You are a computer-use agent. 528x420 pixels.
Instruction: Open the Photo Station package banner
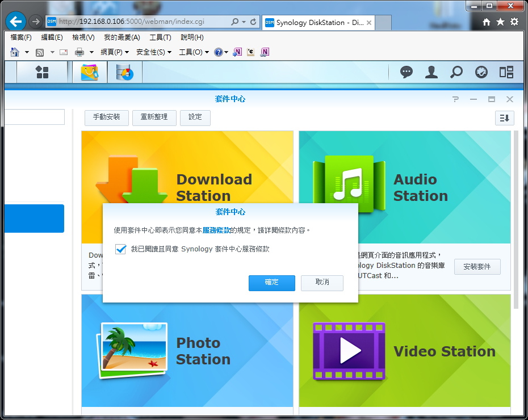point(187,351)
